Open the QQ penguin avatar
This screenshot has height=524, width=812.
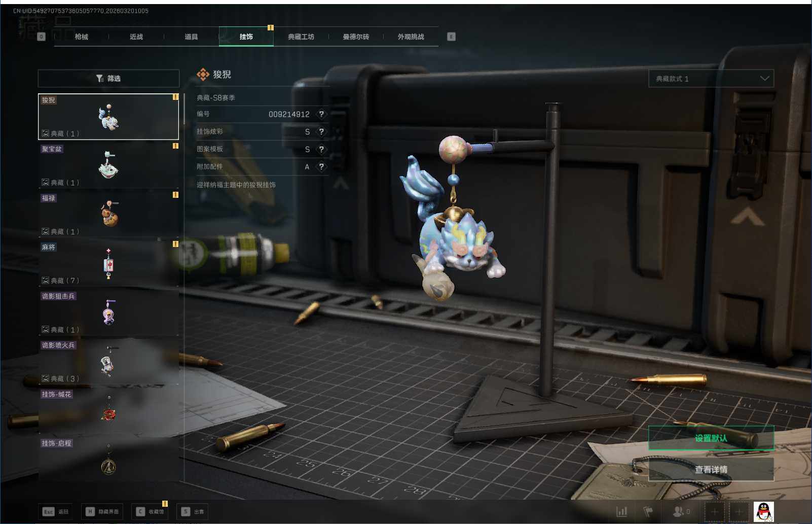[764, 512]
